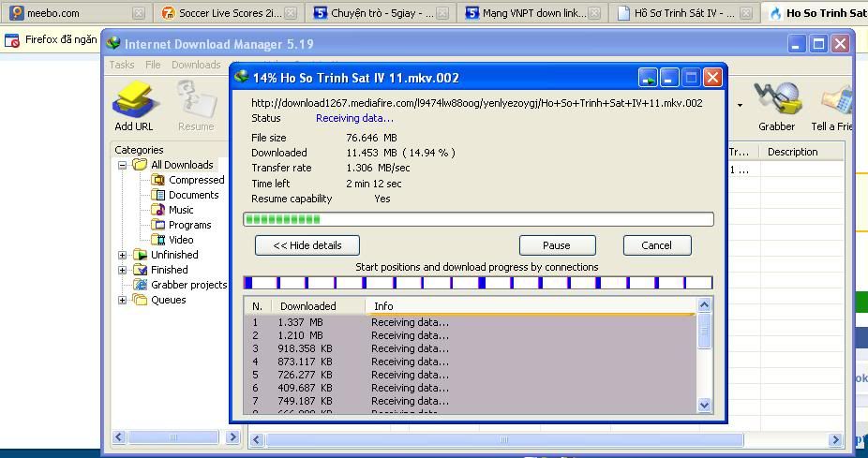Switch to the Hồ Sơ Trinh Sát IV tab
868x458 pixels.
[683, 13]
